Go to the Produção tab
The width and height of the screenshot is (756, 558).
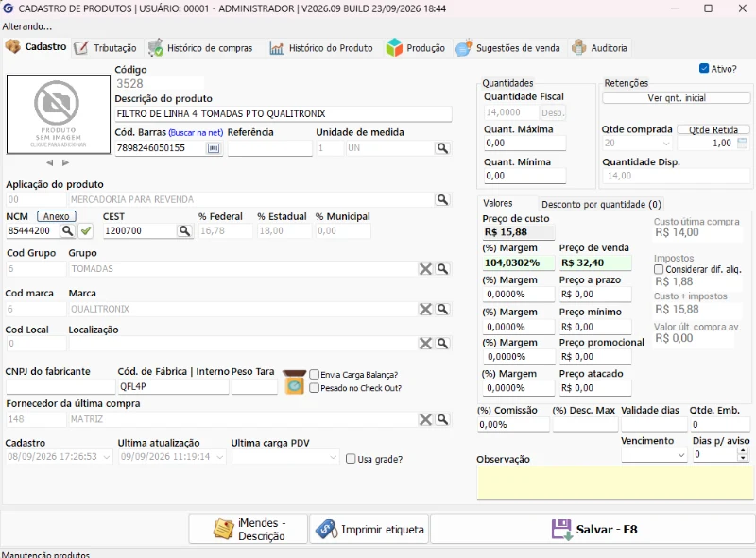pos(416,48)
